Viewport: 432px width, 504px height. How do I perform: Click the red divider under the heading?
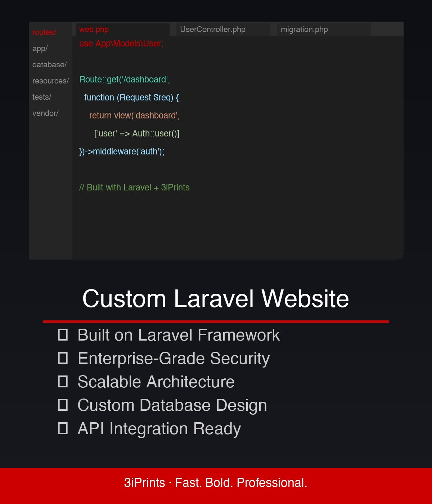(216, 321)
